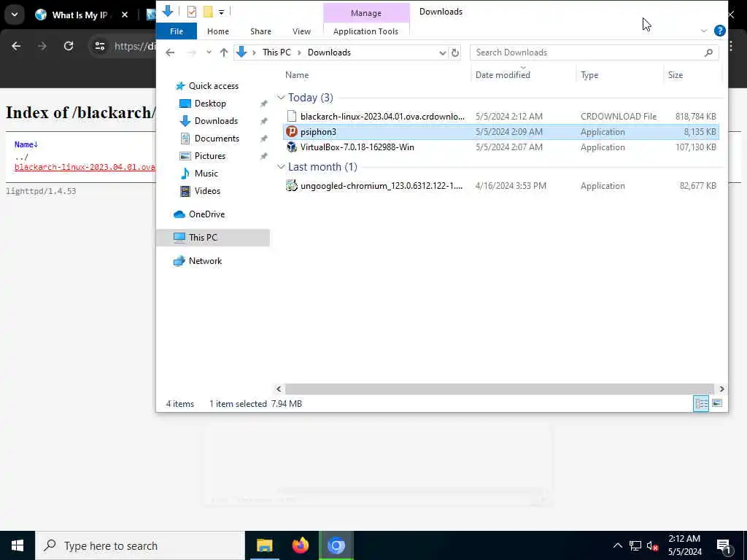Click scroll left arrow of file list
Viewport: 747px width, 560px height.
coord(279,389)
